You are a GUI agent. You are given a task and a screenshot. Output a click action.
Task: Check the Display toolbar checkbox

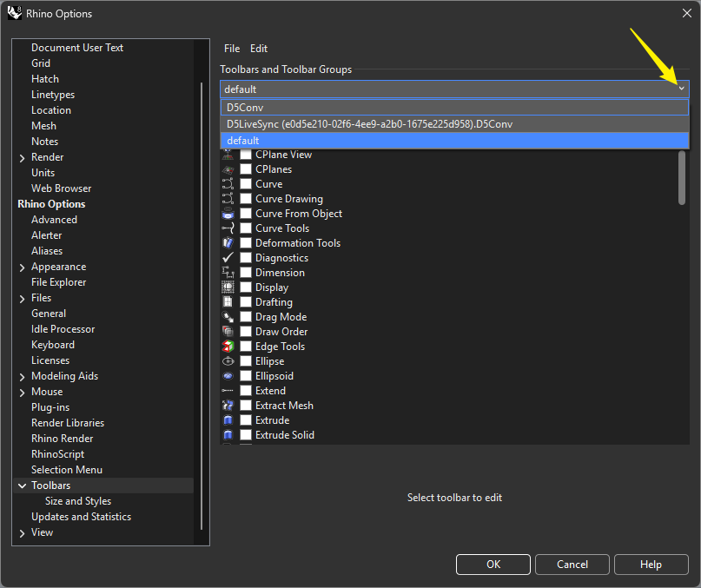pyautogui.click(x=246, y=287)
